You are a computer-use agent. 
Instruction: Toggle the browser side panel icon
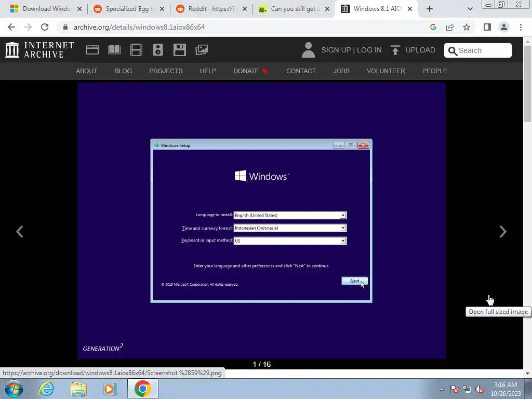click(487, 27)
